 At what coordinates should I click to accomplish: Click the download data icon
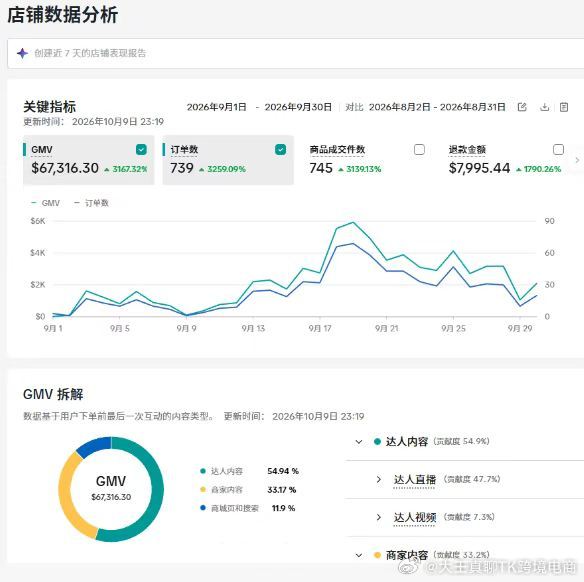[x=544, y=107]
